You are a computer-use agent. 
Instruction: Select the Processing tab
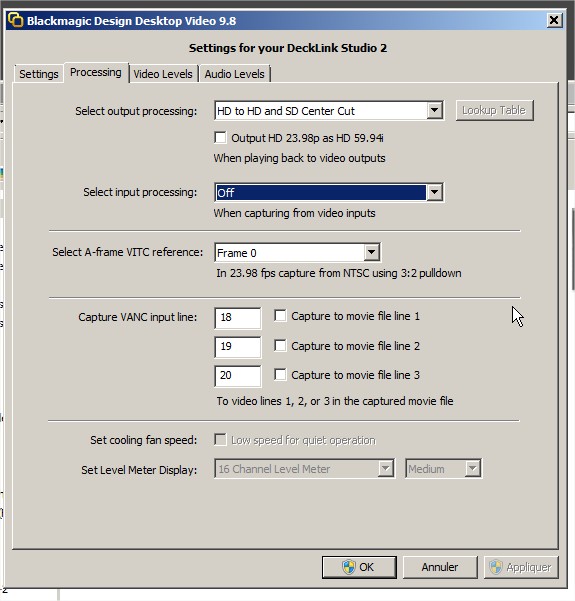(96, 72)
